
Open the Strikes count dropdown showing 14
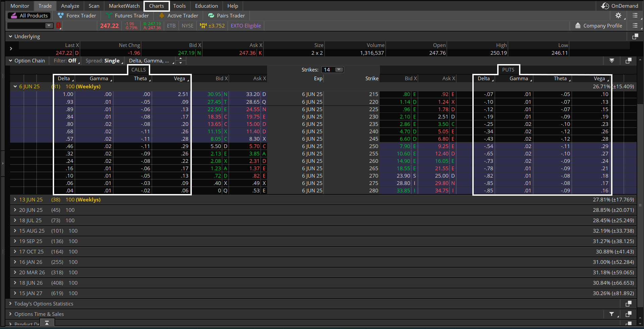(x=339, y=69)
